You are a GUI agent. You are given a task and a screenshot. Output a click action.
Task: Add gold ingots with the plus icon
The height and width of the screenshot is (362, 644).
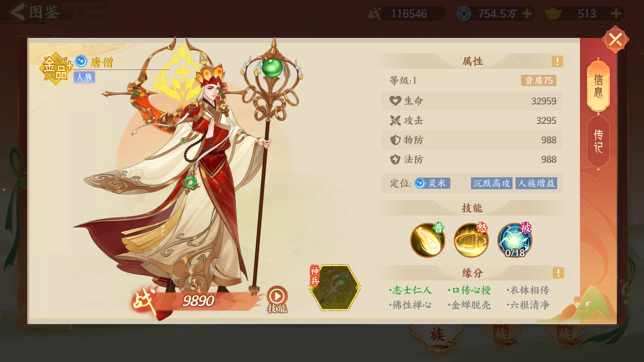point(616,14)
